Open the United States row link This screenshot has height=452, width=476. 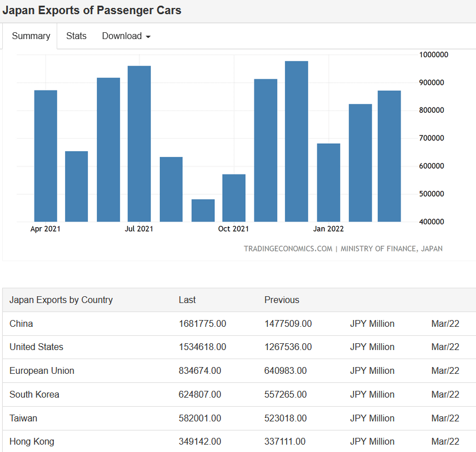[x=36, y=347]
